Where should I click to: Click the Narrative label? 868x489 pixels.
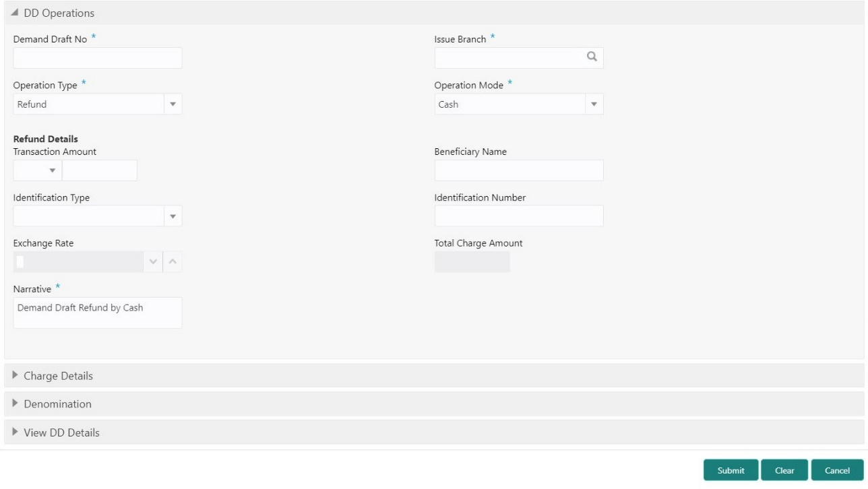click(x=32, y=289)
